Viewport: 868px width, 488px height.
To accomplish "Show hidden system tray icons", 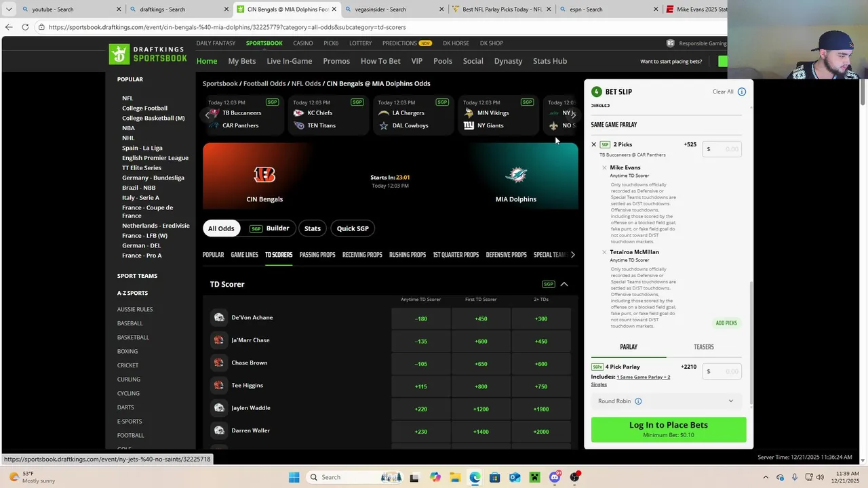I will click(x=766, y=477).
